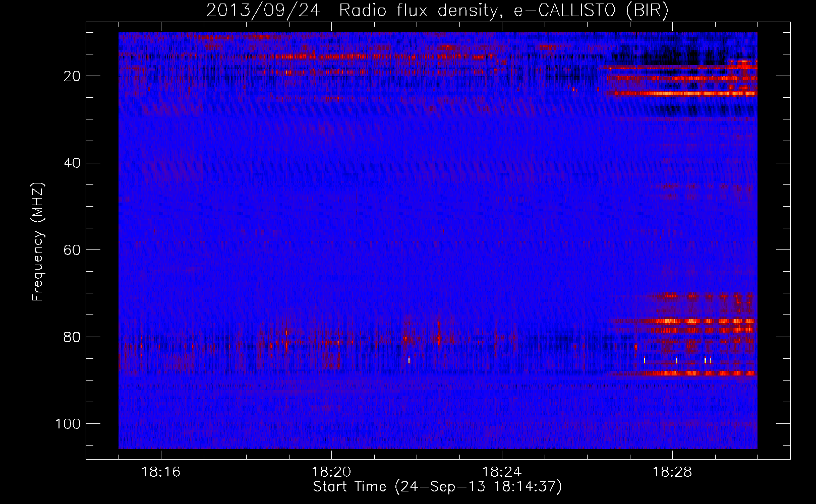Click the 80 MHz frequency tick label

[x=73, y=337]
